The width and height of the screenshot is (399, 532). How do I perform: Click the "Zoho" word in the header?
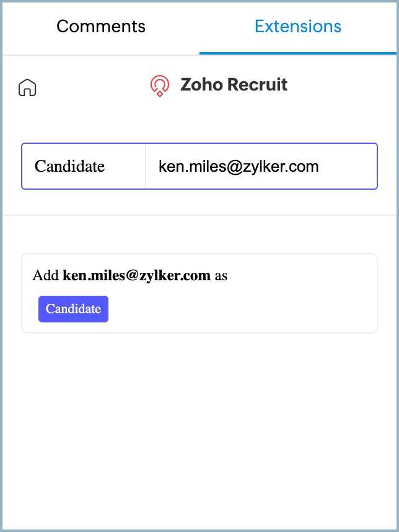(201, 85)
